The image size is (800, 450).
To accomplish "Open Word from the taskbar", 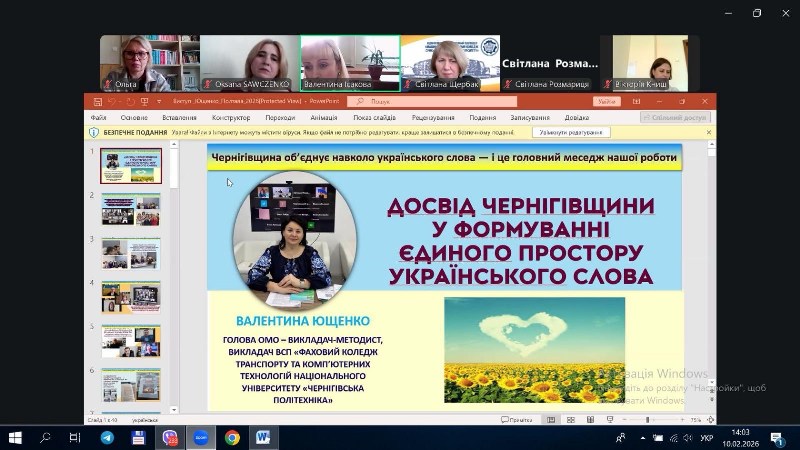I will coord(263,438).
